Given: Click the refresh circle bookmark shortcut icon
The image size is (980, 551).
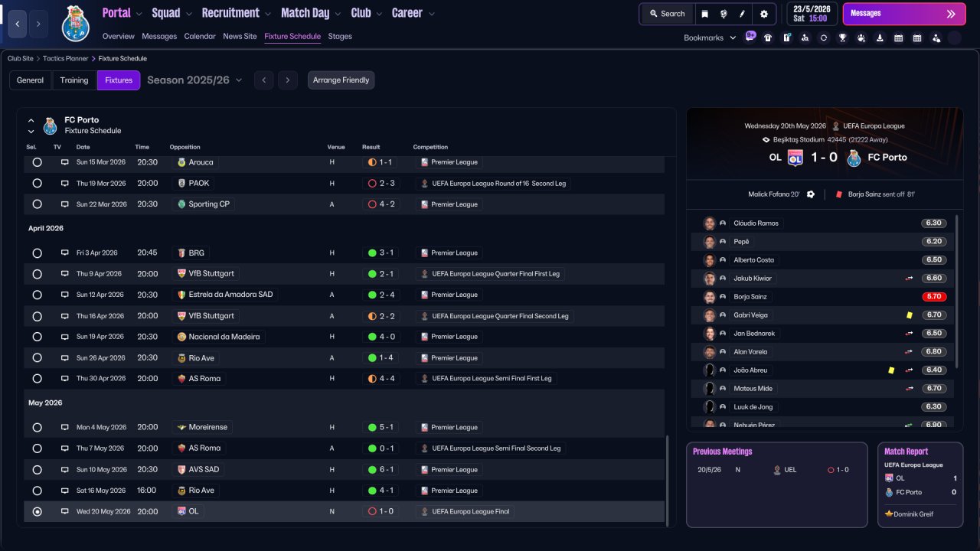Looking at the screenshot, I should 824,37.
